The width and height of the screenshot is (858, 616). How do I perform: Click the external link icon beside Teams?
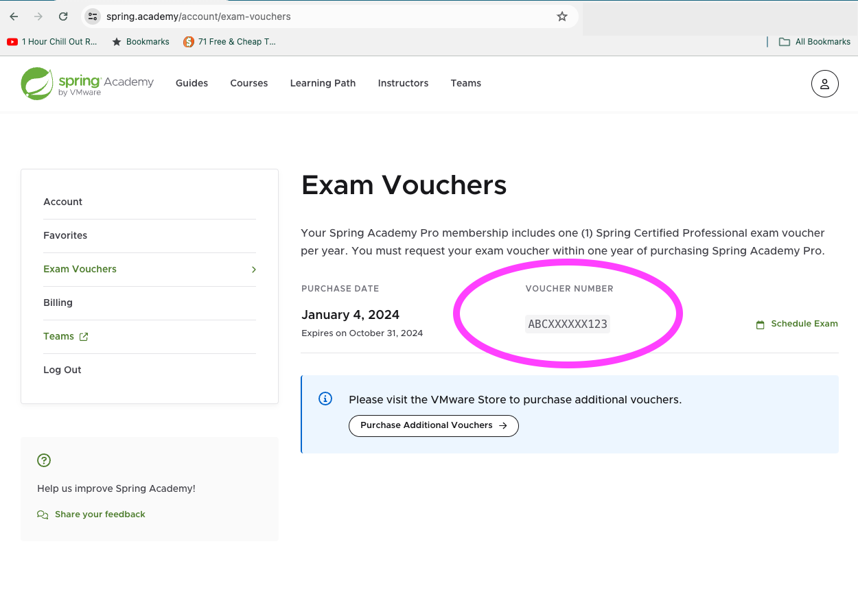[x=84, y=337]
